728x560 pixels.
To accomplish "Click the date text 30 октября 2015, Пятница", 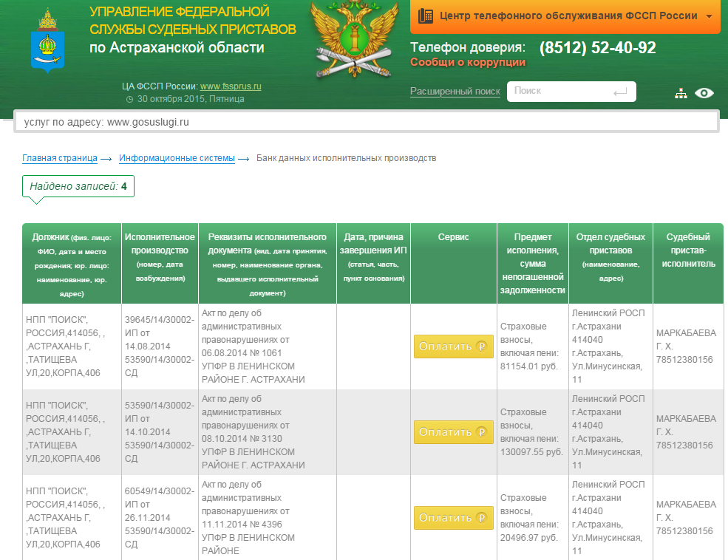I will (191, 99).
